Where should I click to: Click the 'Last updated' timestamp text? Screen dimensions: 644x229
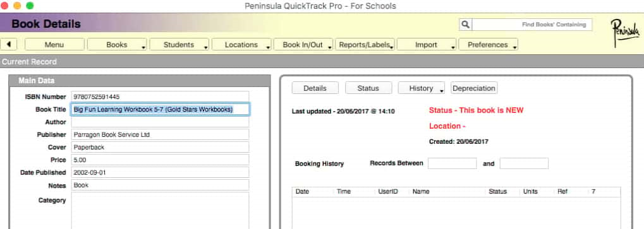[x=343, y=111]
